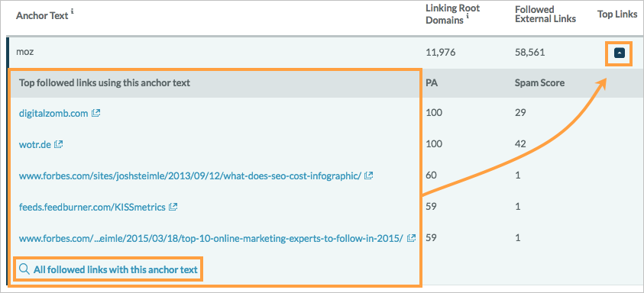
Task: Click the info icon next to Linking Root Domains
Action: (467, 17)
